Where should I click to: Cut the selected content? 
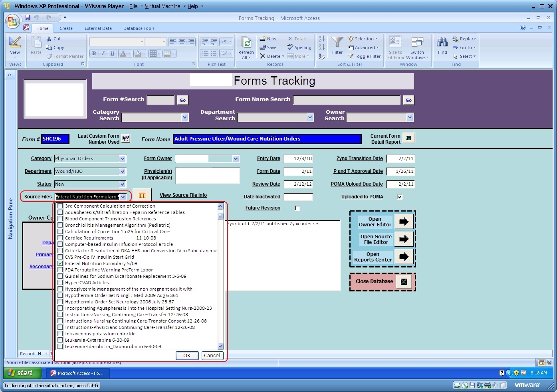(54, 39)
